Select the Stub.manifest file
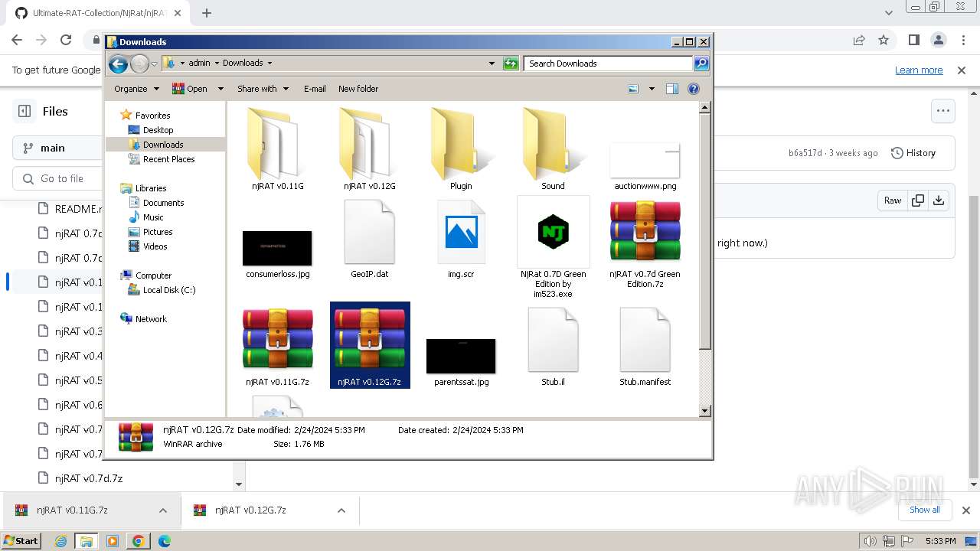980x551 pixels. 645,347
